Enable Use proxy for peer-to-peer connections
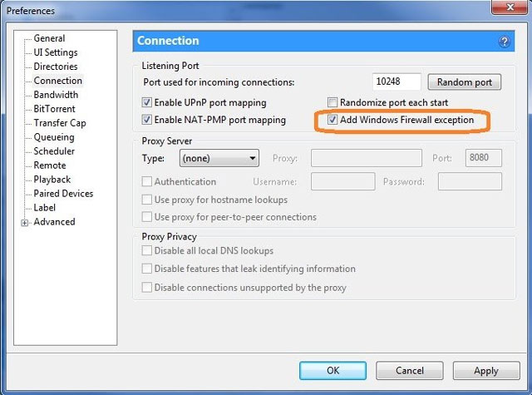 click(146, 216)
